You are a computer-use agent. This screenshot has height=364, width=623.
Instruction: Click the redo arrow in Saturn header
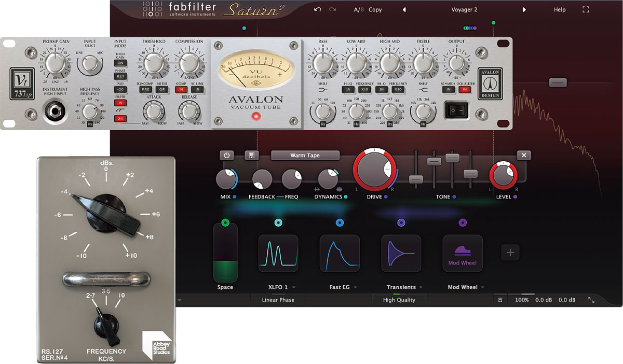click(x=332, y=9)
